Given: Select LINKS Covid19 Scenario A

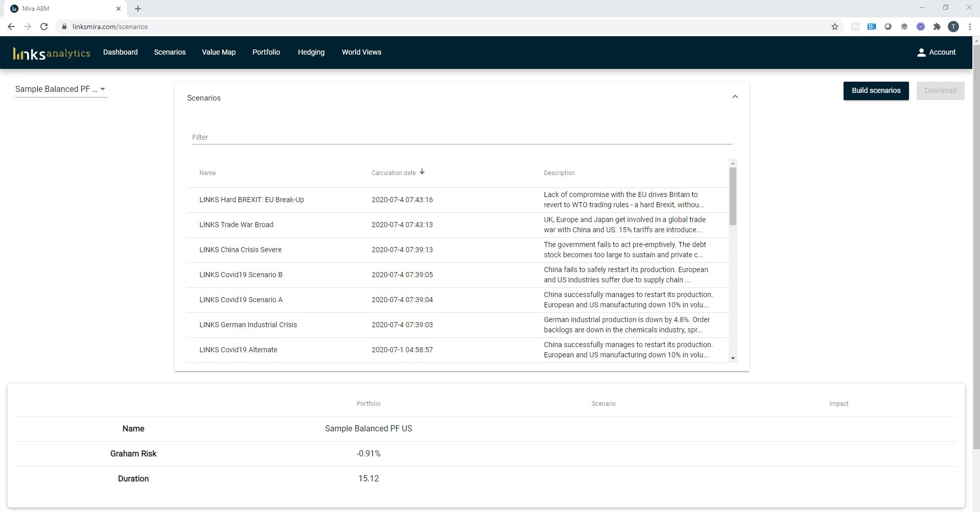Looking at the screenshot, I should point(241,300).
